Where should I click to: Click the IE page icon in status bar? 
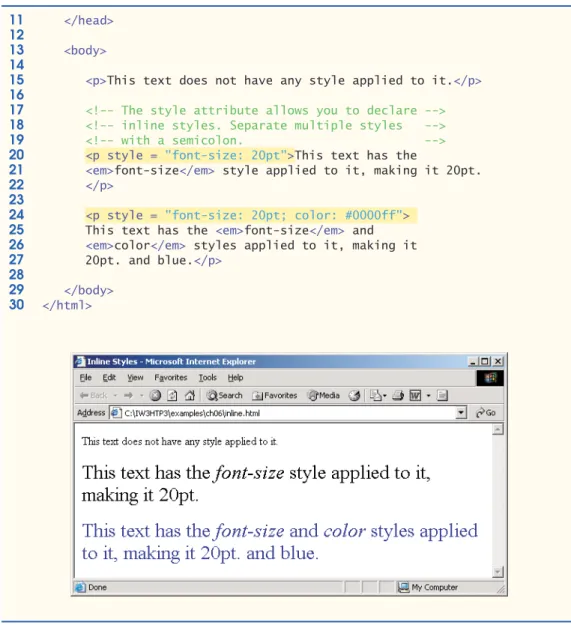(x=80, y=587)
